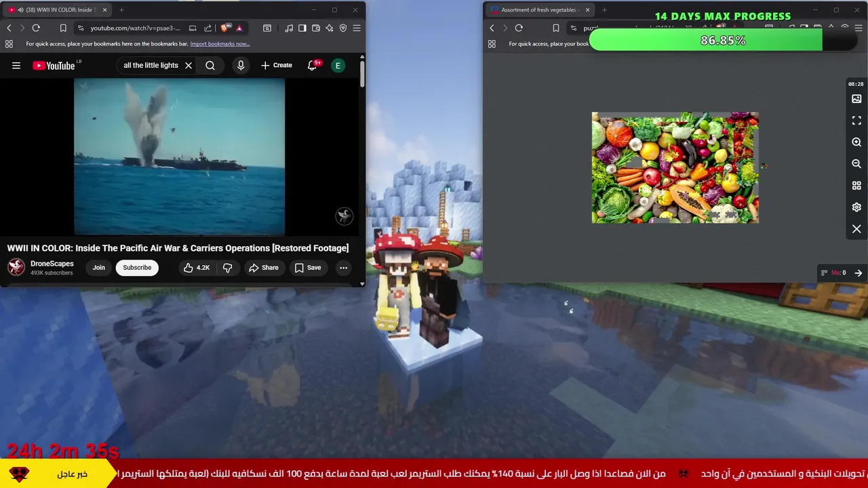868x488 pixels.
Task: Click the vegetables puzzle image
Action: pyautogui.click(x=675, y=167)
